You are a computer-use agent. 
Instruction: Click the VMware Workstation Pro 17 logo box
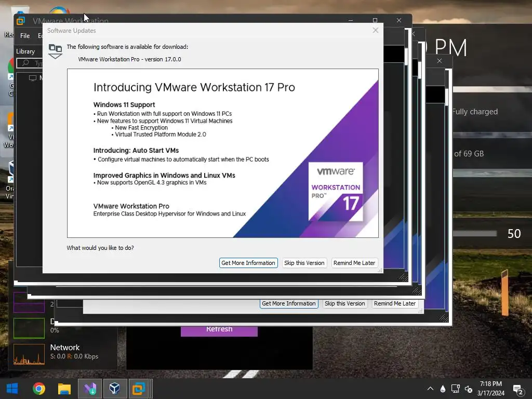point(335,191)
